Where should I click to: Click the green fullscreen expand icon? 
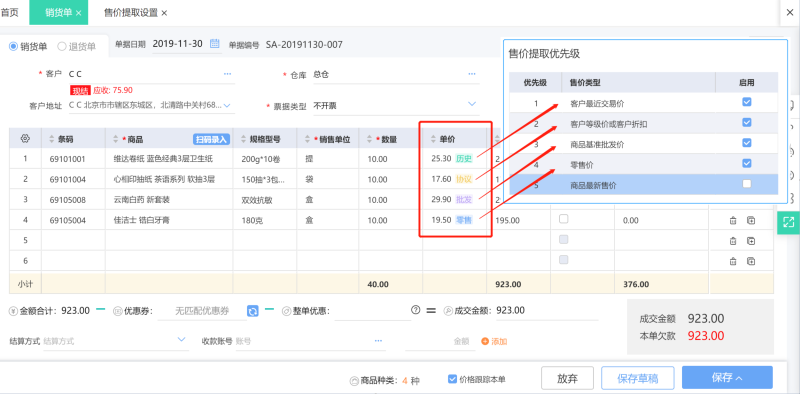coord(788,222)
